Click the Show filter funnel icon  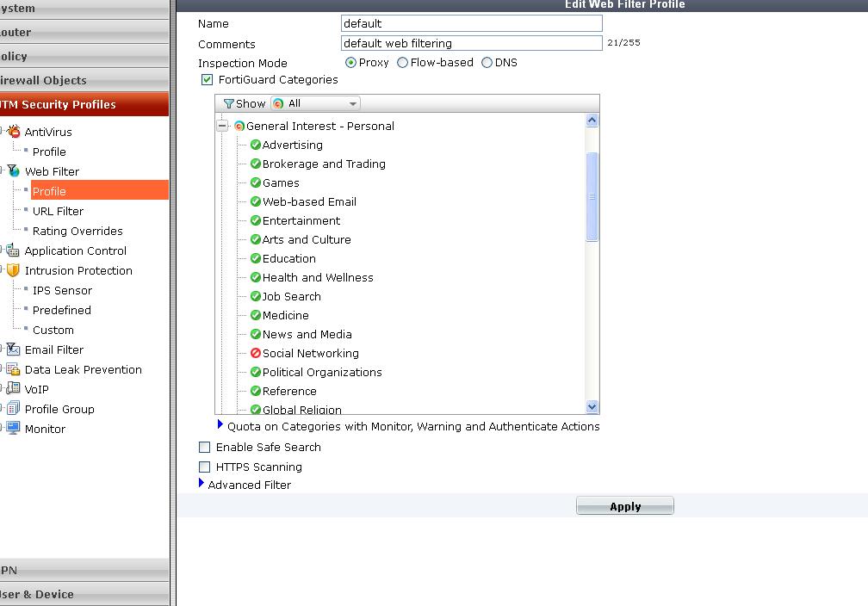229,103
